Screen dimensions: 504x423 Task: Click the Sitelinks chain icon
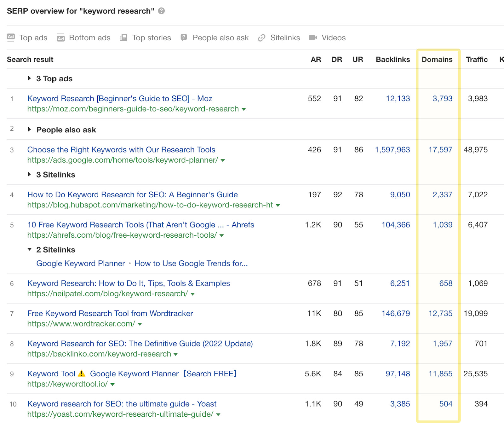261,38
